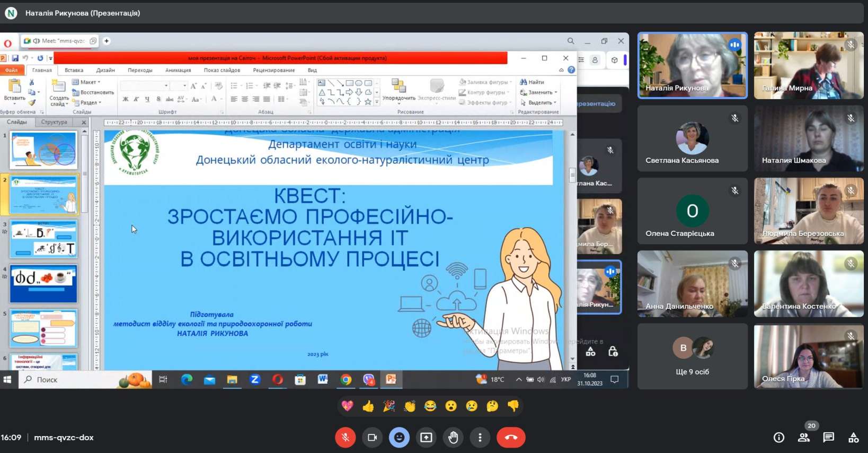Open Zoom icon on Windows taskbar

[255, 380]
